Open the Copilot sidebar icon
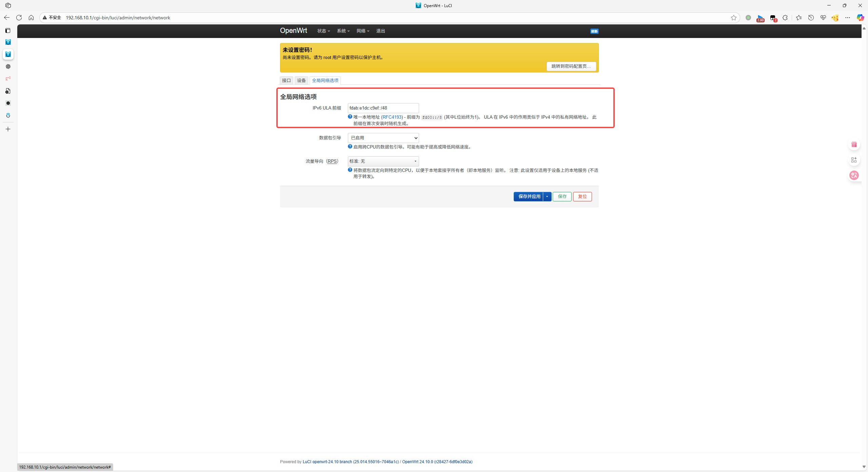The width and height of the screenshot is (868, 472). [860, 18]
